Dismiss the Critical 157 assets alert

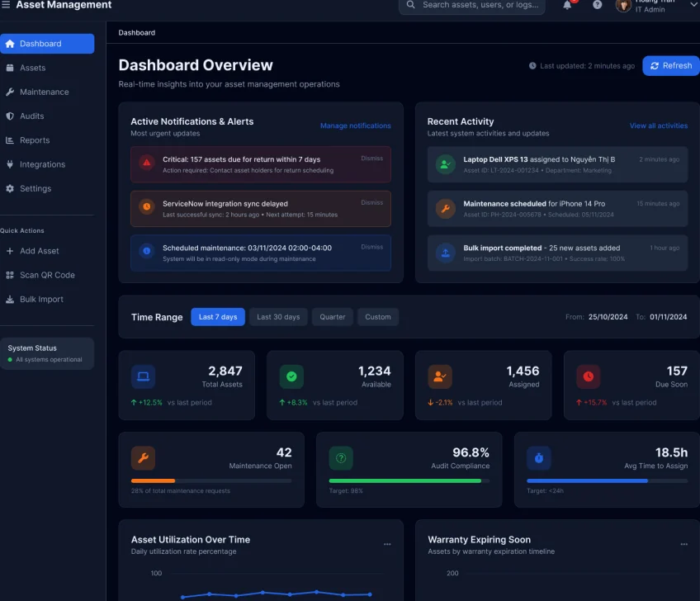click(x=371, y=159)
